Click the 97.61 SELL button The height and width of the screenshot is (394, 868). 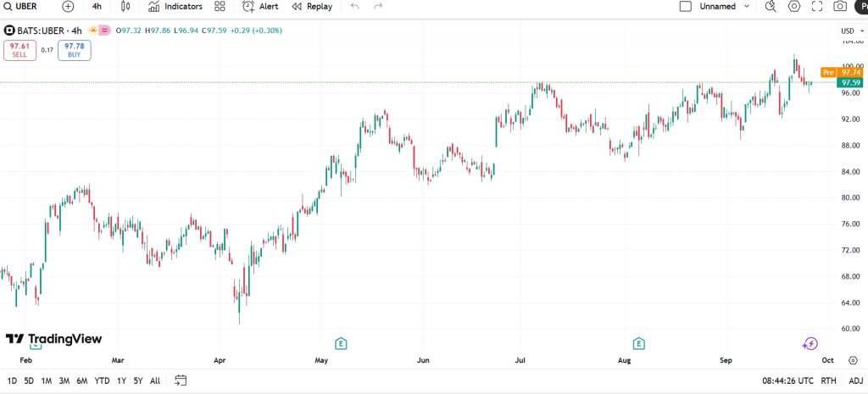point(20,50)
